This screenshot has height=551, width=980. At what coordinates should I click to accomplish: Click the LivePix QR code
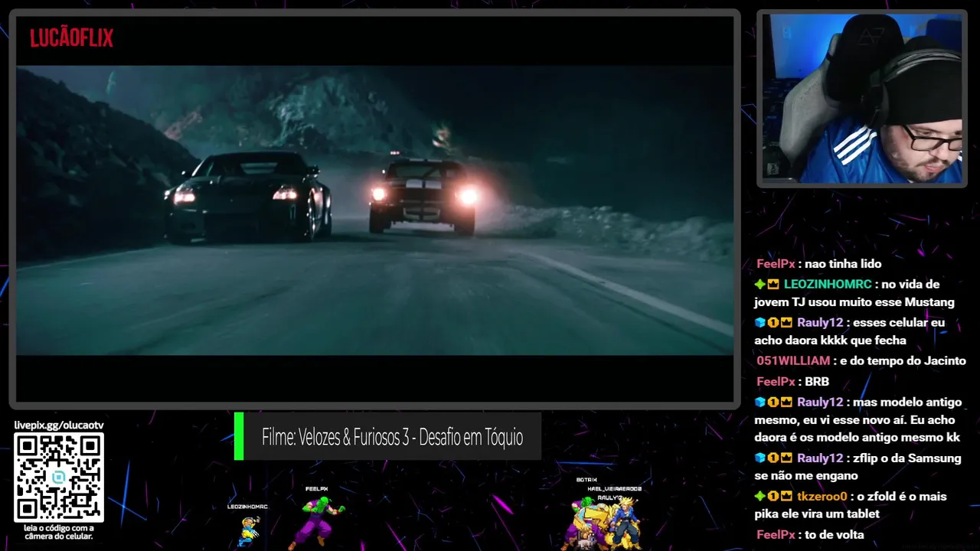point(59,478)
